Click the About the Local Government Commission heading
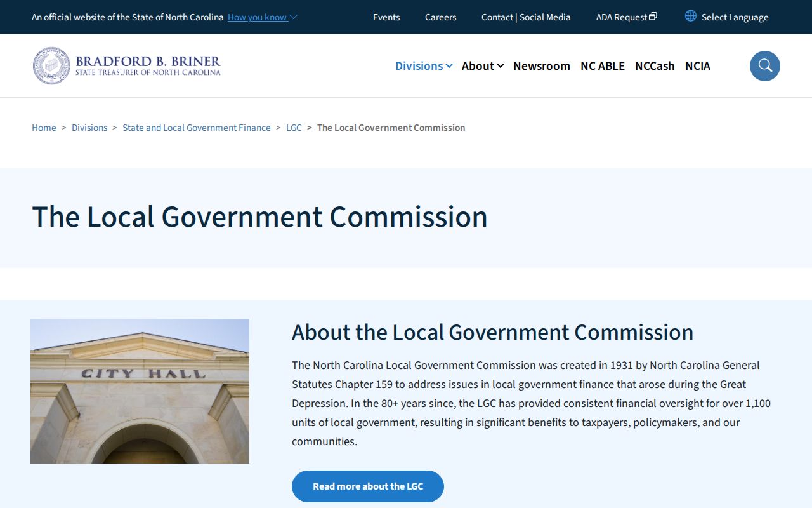The image size is (812, 508). click(493, 332)
